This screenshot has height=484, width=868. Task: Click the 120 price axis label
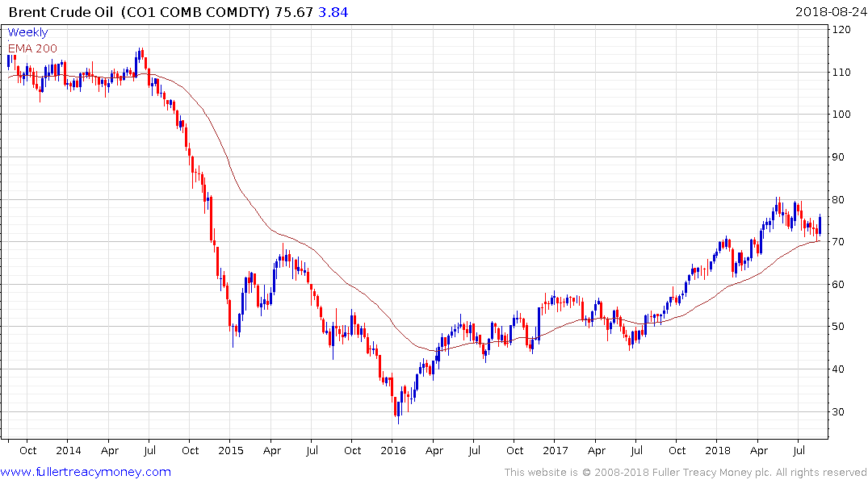click(x=841, y=29)
